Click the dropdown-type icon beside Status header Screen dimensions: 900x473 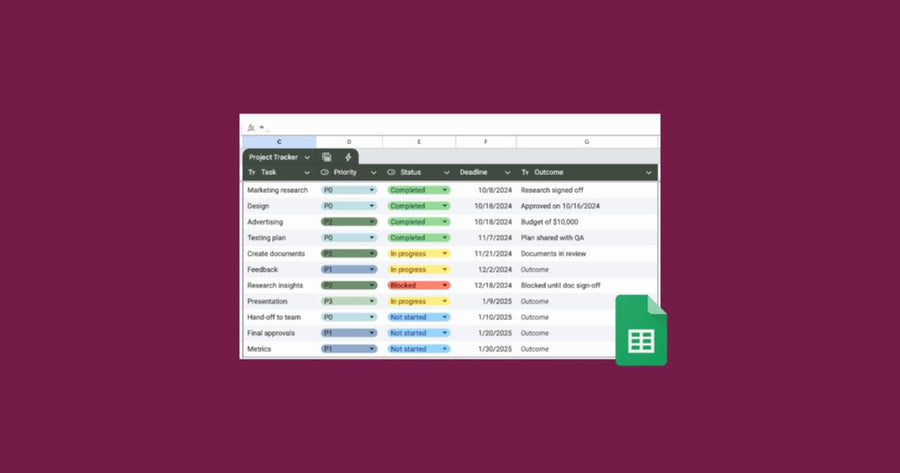pos(391,172)
